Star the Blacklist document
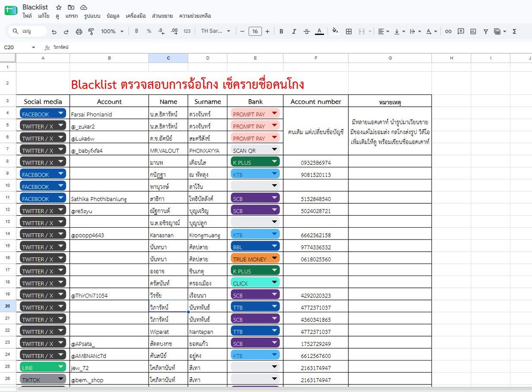 tap(59, 8)
